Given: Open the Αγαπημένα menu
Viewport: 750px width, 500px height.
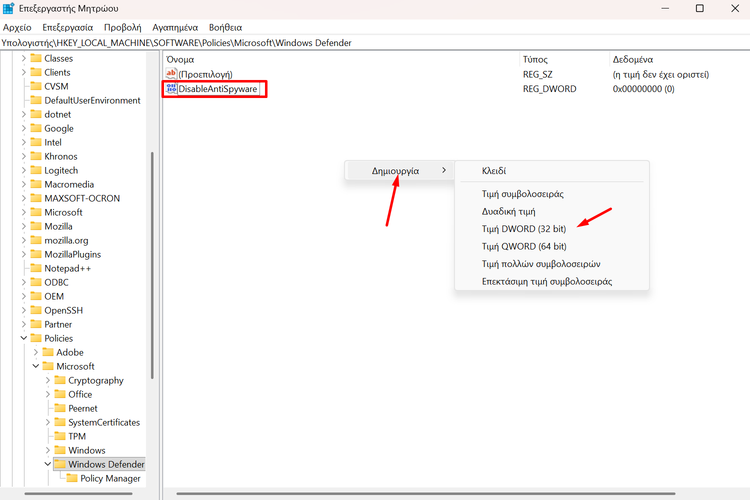Looking at the screenshot, I should [x=174, y=28].
